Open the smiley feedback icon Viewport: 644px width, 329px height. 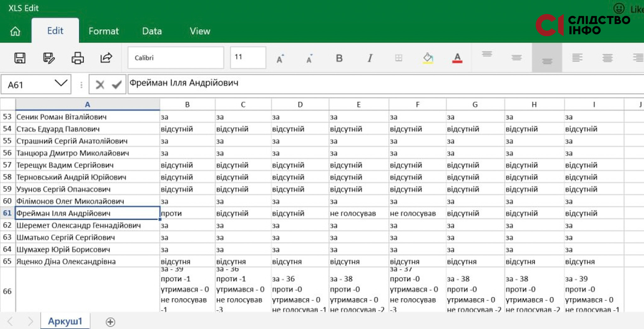pyautogui.click(x=619, y=8)
